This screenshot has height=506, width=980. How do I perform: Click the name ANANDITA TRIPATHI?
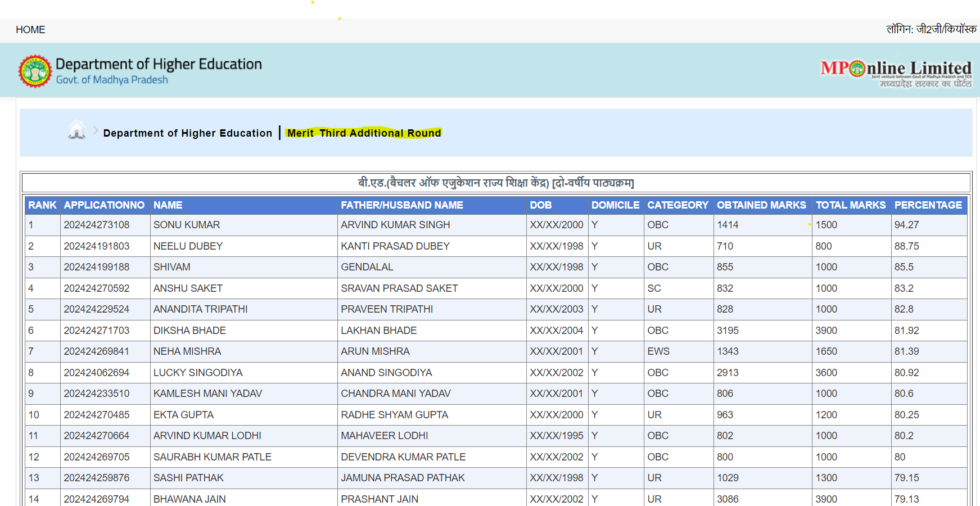pos(201,309)
